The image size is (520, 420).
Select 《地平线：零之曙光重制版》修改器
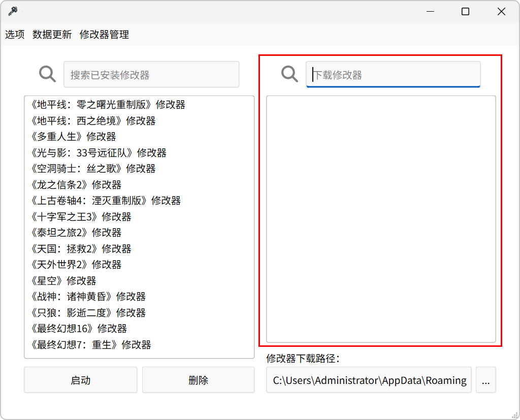tap(139, 105)
